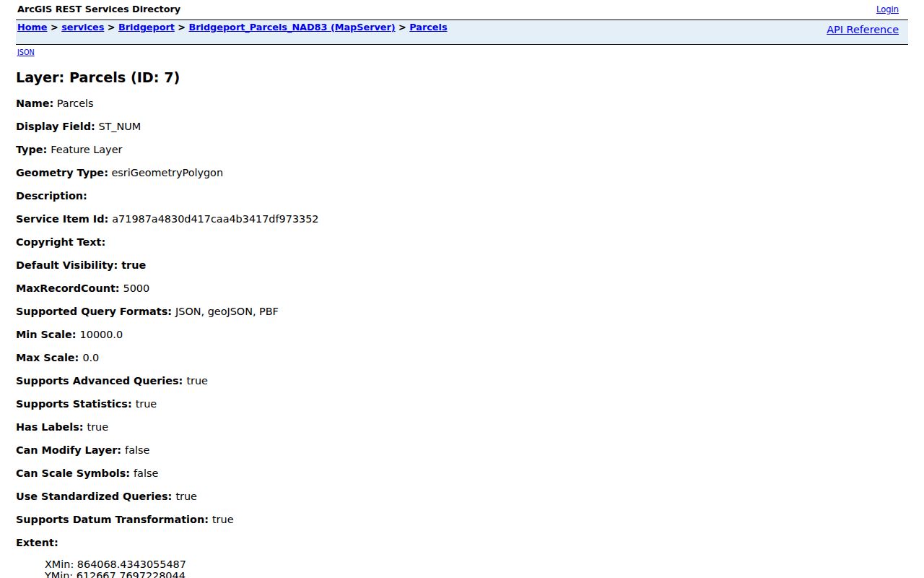
Task: Select the ST_NUM display field value
Action: point(120,126)
